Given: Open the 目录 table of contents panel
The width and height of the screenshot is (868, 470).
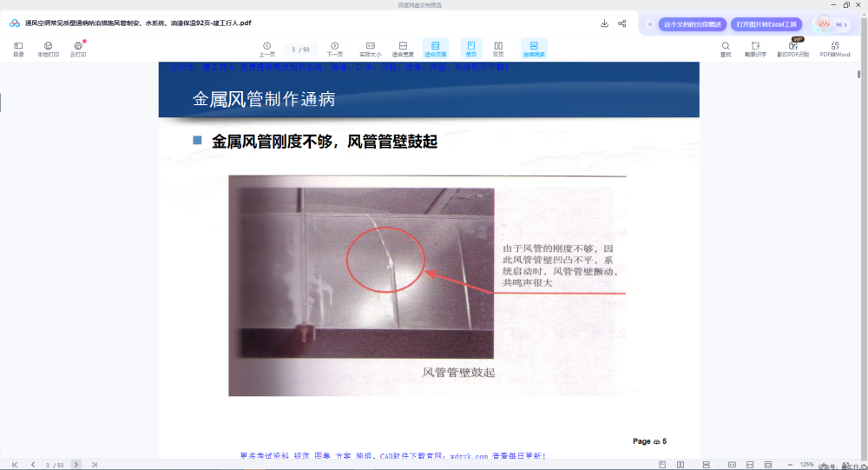Looking at the screenshot, I should 18,49.
